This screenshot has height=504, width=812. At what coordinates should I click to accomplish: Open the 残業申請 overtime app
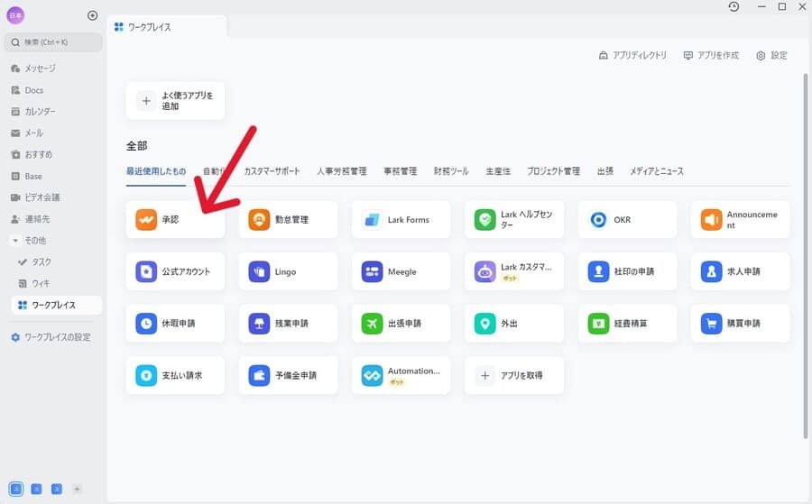288,323
